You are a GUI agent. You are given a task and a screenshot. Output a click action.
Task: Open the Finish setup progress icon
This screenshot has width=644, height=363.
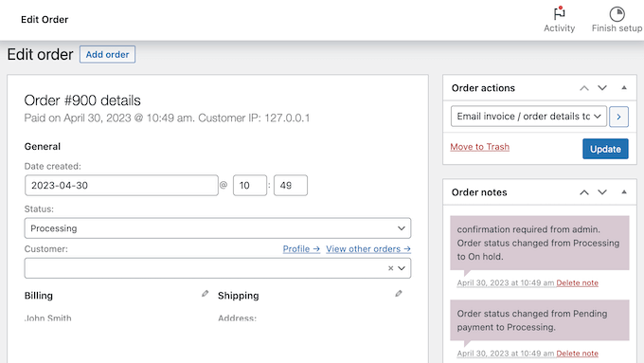[x=617, y=14]
